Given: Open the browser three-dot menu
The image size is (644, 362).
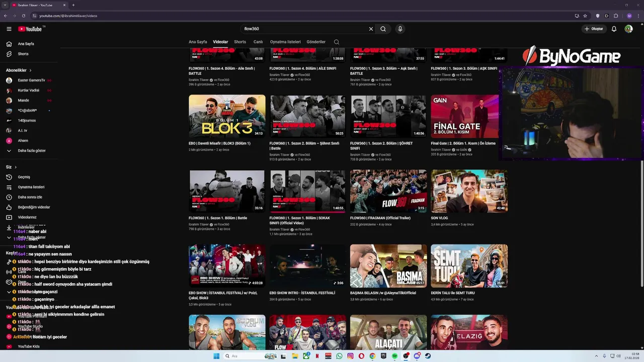Looking at the screenshot, I should tap(638, 16).
